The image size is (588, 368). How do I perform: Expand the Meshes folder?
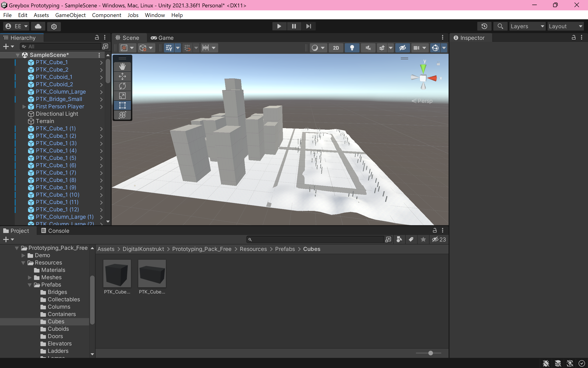(x=30, y=277)
